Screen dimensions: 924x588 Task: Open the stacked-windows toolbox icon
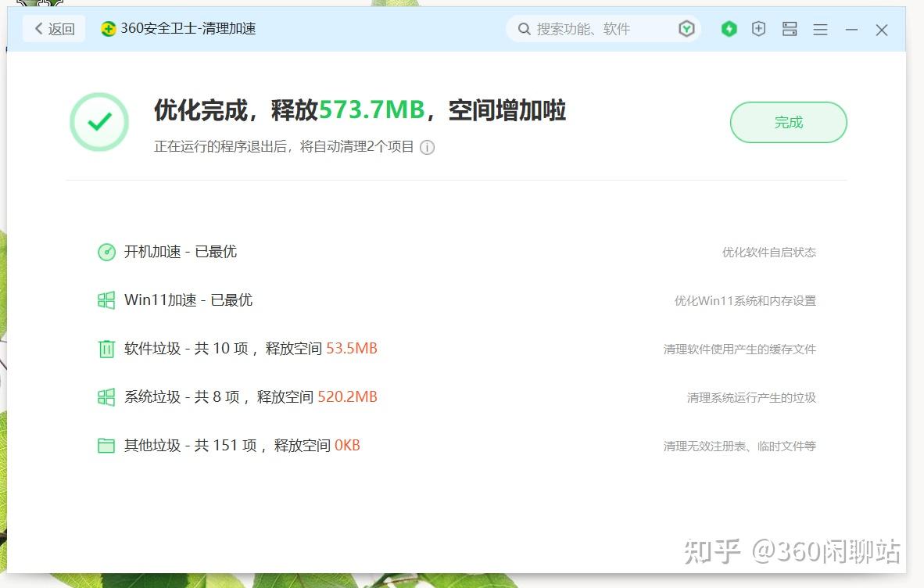coord(790,28)
